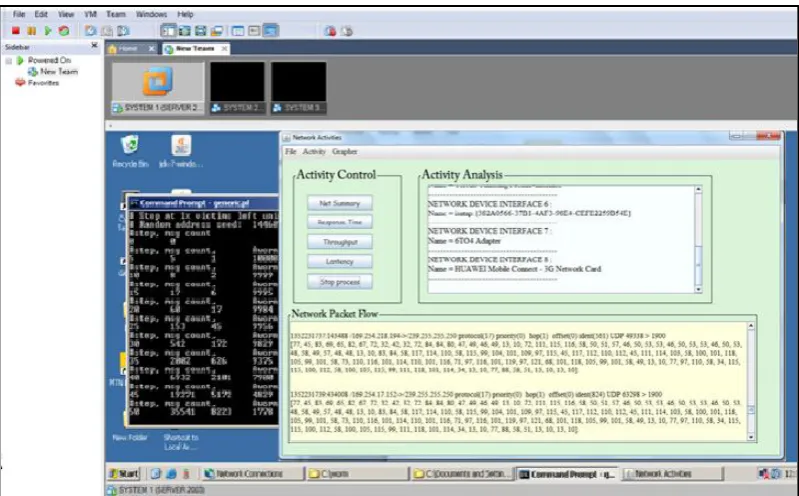Focus the Command Prompt window title bar
The height and width of the screenshot is (496, 799).
(x=204, y=203)
